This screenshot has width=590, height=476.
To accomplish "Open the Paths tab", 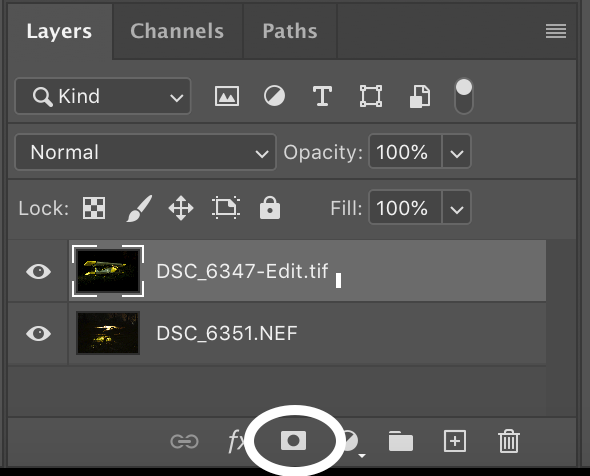I will (x=290, y=31).
